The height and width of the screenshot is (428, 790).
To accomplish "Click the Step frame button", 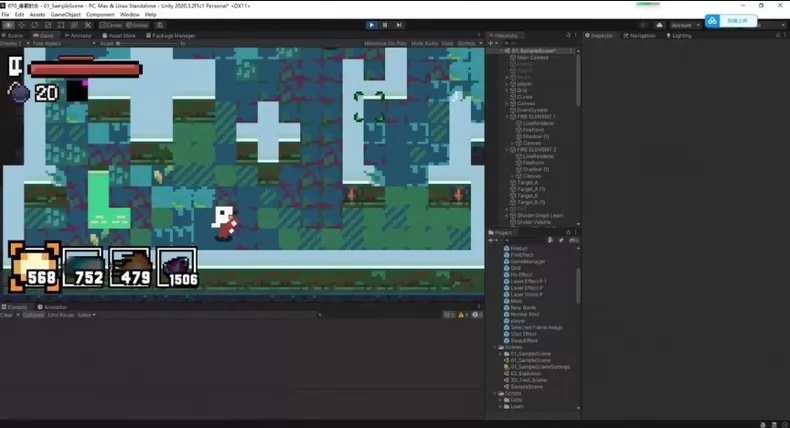I will tap(399, 25).
